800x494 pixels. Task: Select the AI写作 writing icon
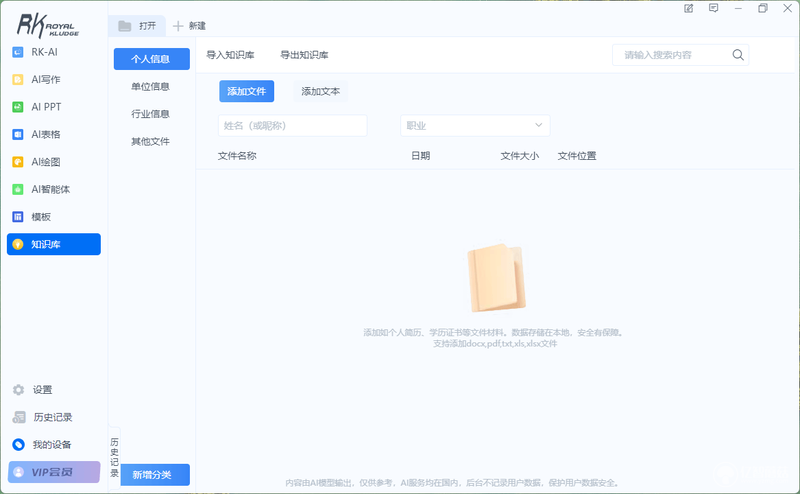18,80
